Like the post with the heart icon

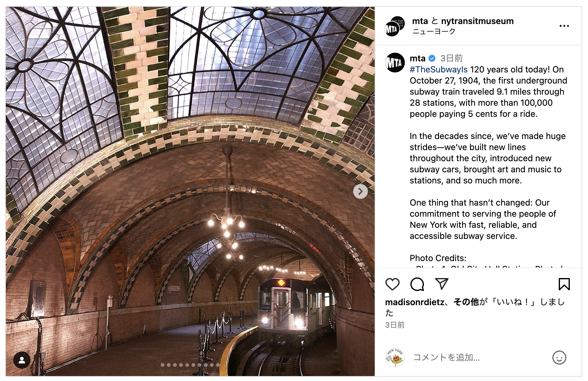[392, 284]
